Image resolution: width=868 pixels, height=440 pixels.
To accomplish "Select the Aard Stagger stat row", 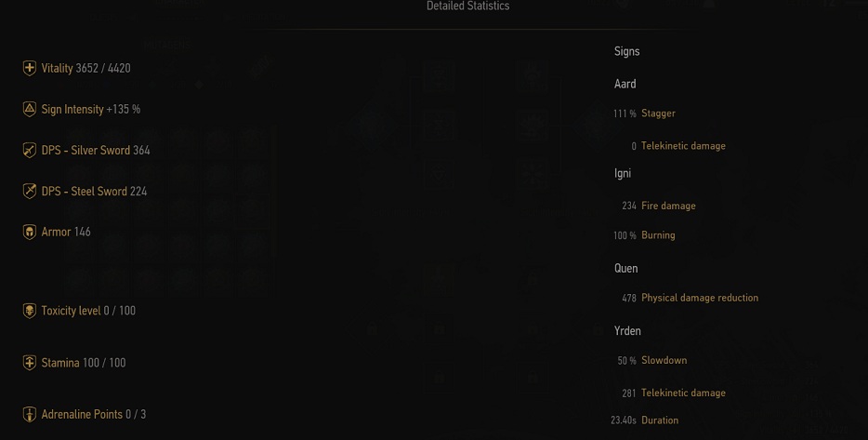I will (657, 113).
